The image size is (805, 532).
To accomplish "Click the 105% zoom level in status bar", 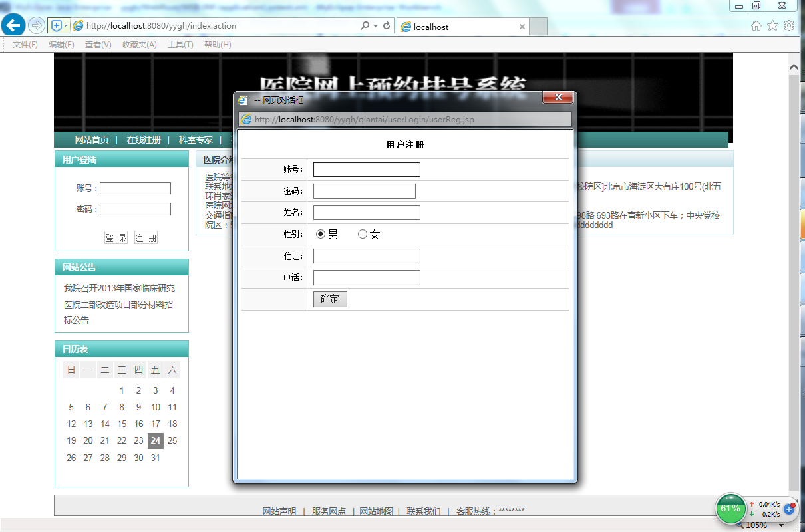I will (756, 525).
